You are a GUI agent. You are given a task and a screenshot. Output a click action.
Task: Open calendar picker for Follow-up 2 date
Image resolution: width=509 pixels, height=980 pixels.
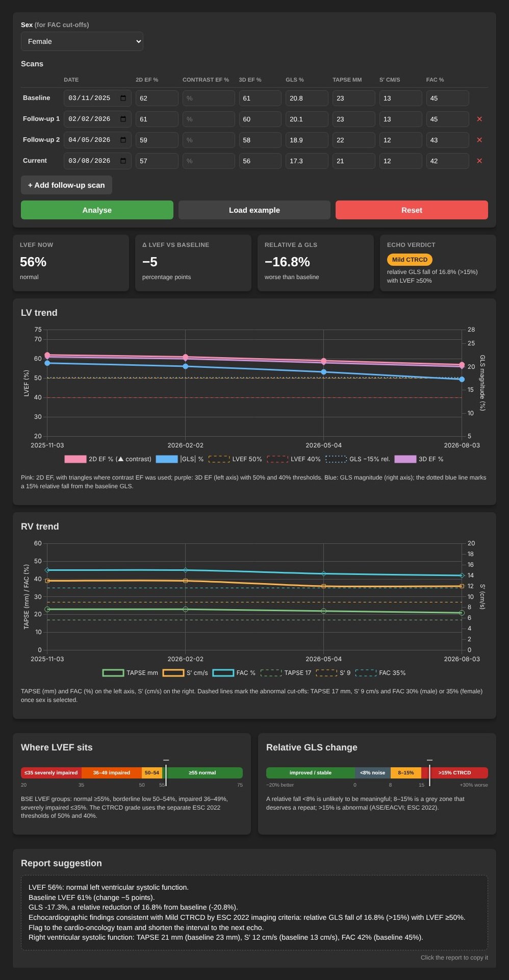point(123,140)
